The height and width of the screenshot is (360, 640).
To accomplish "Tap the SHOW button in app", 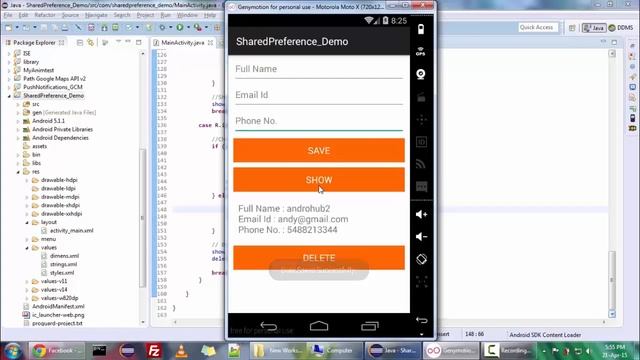I will (x=319, y=180).
